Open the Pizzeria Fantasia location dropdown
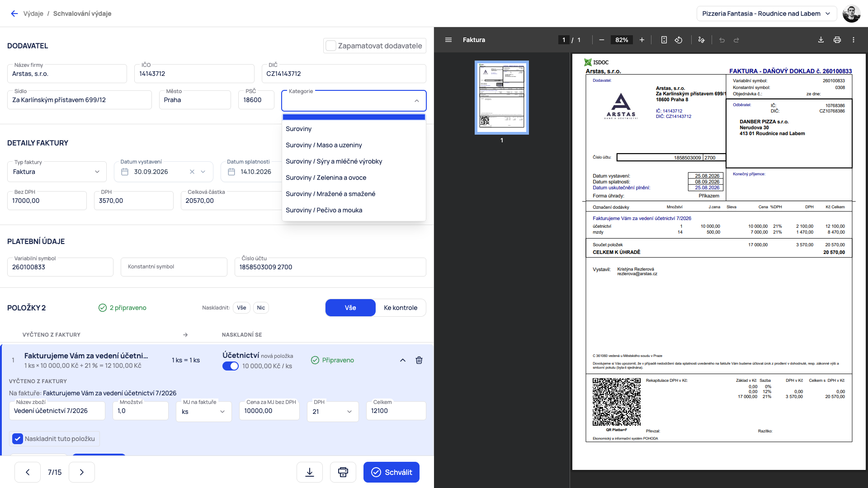Screen dimensions: 868x488 767,14
